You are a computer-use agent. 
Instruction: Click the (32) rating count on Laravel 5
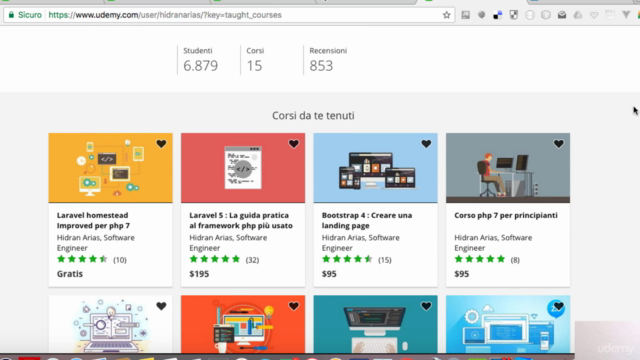tap(252, 260)
